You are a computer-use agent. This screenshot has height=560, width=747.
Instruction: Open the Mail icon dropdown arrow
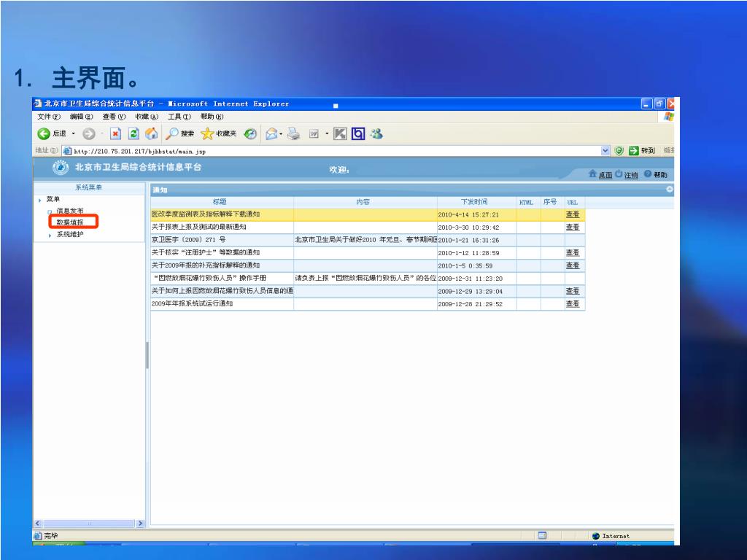pos(281,134)
